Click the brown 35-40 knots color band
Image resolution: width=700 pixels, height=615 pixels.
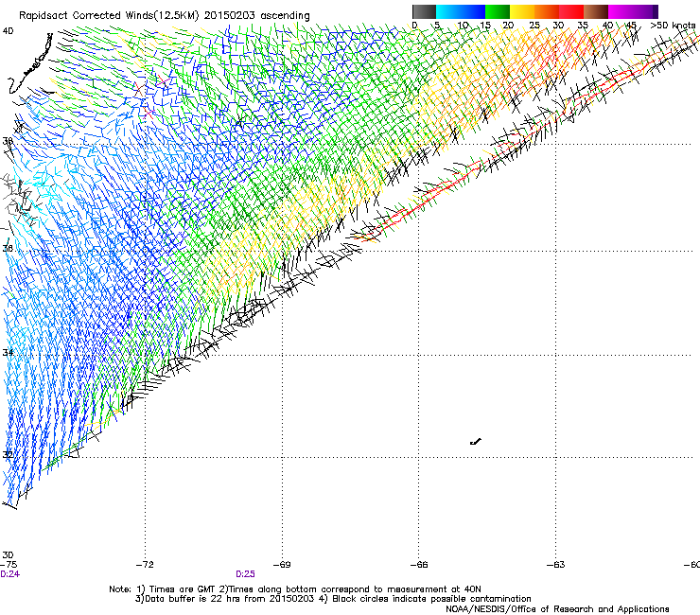click(596, 11)
